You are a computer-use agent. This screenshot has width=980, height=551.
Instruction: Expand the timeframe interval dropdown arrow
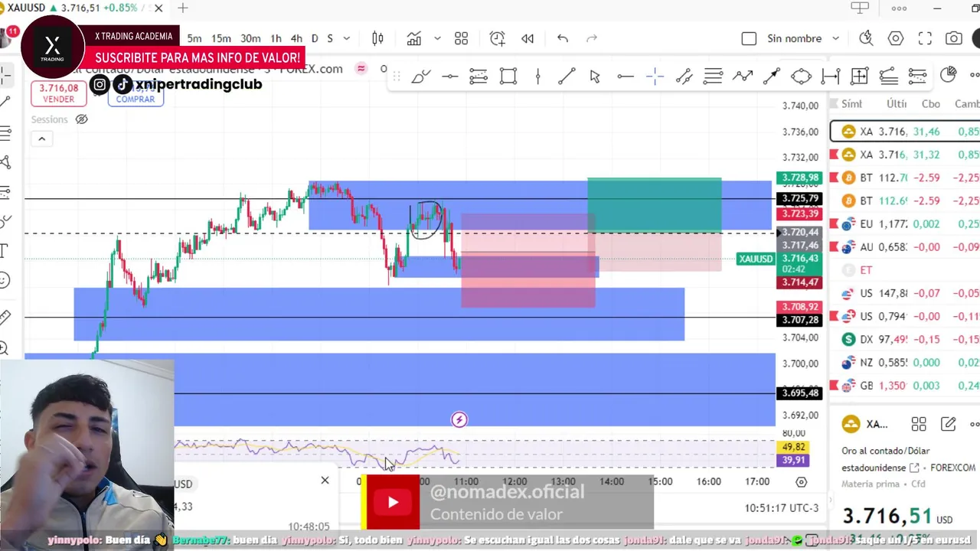[347, 38]
